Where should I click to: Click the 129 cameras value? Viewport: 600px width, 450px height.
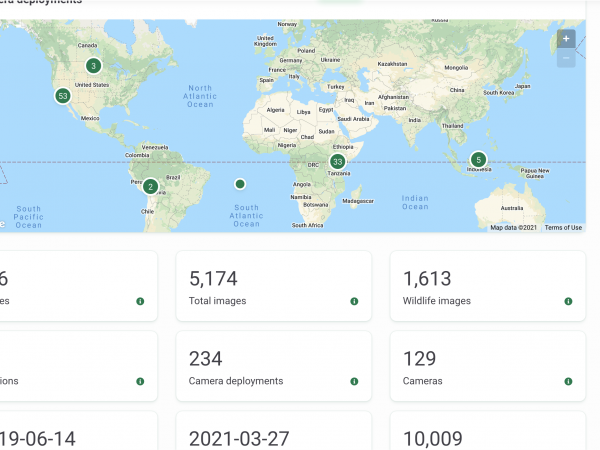click(x=420, y=359)
